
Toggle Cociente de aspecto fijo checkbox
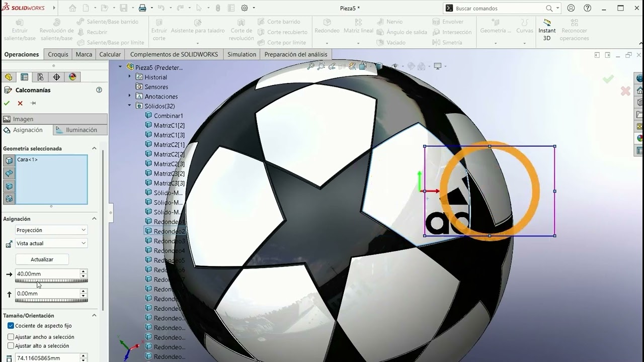pos(11,326)
